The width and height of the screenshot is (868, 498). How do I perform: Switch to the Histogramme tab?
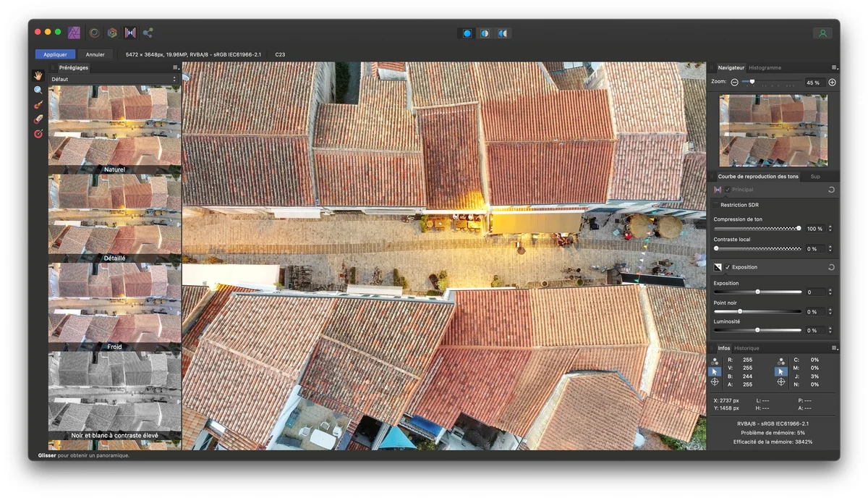[765, 67]
